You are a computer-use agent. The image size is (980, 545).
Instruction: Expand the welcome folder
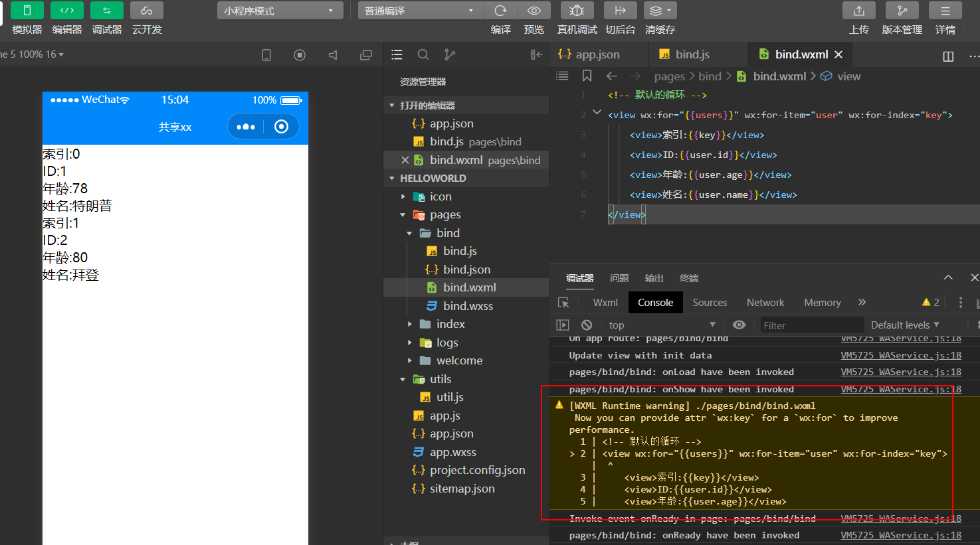(409, 360)
